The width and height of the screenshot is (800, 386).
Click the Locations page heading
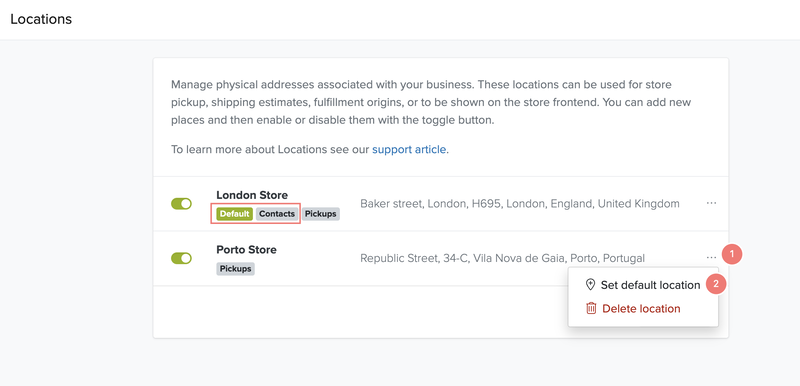(x=41, y=19)
